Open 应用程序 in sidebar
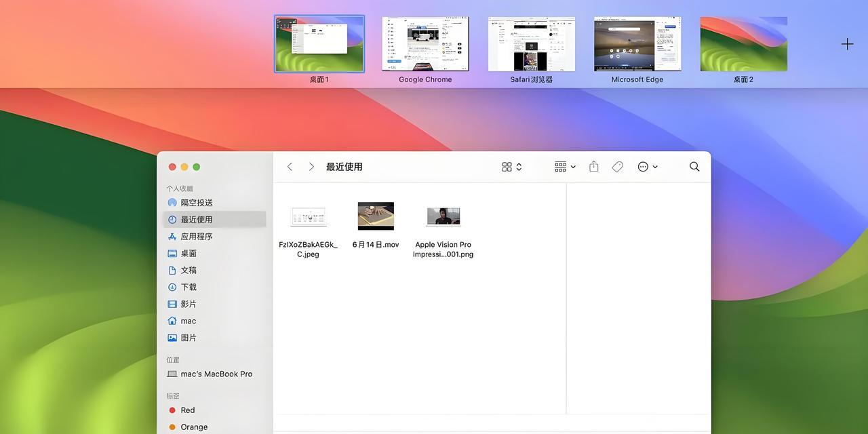868x434 pixels. pos(214,236)
